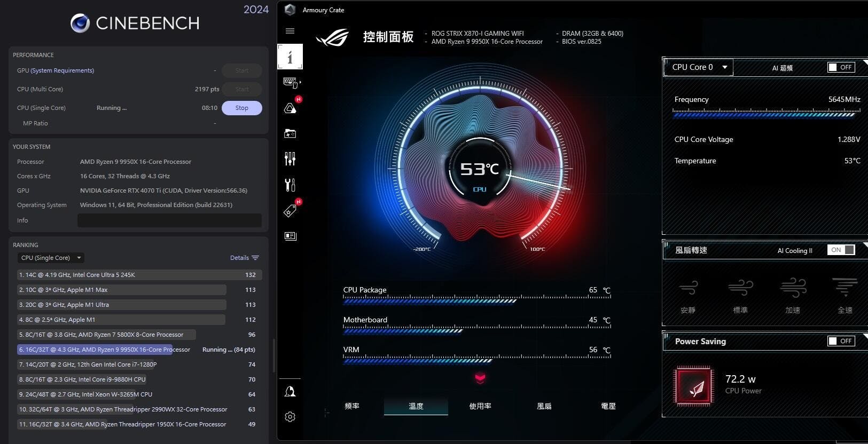Screen dimensions: 868x444
Task: Open the System Requirements link
Action: click(62, 70)
